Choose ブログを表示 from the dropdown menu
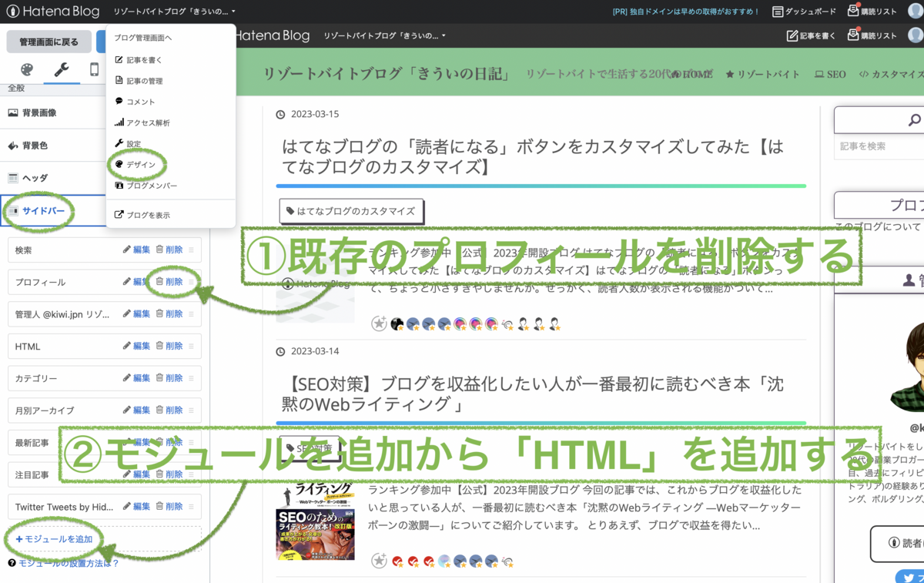The width and height of the screenshot is (924, 583). point(142,215)
